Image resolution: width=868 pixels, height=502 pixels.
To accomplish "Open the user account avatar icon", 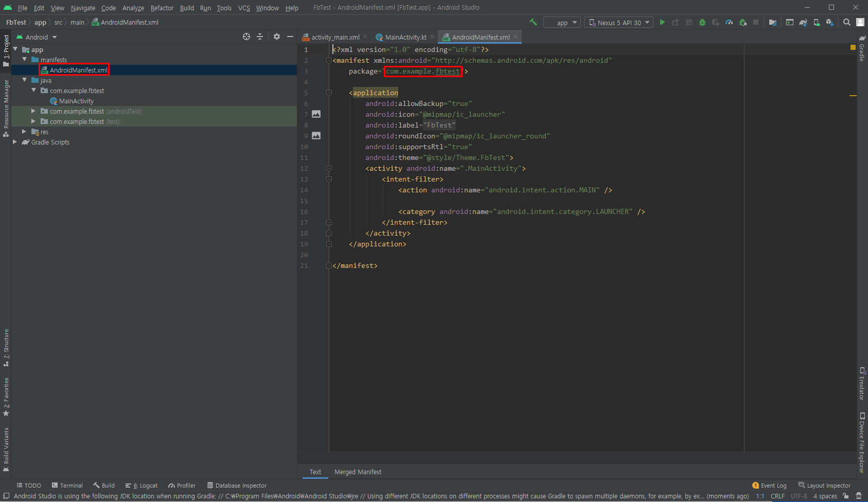I will coord(860,22).
